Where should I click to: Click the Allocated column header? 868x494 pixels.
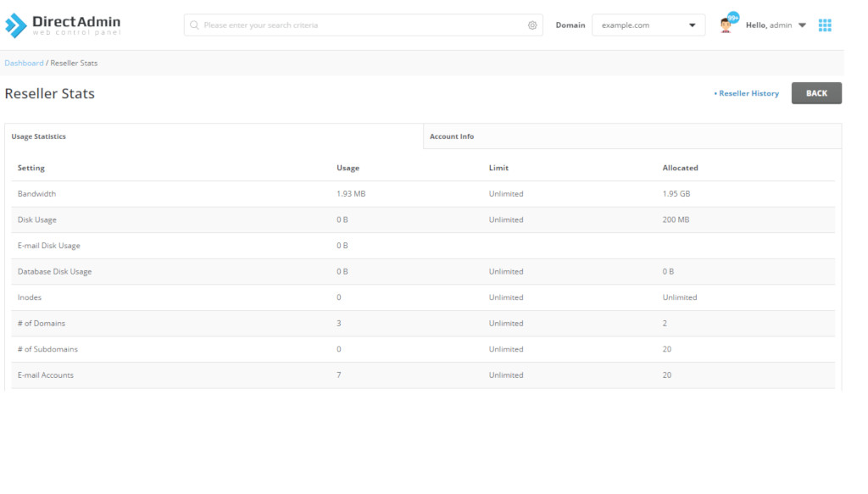(681, 168)
